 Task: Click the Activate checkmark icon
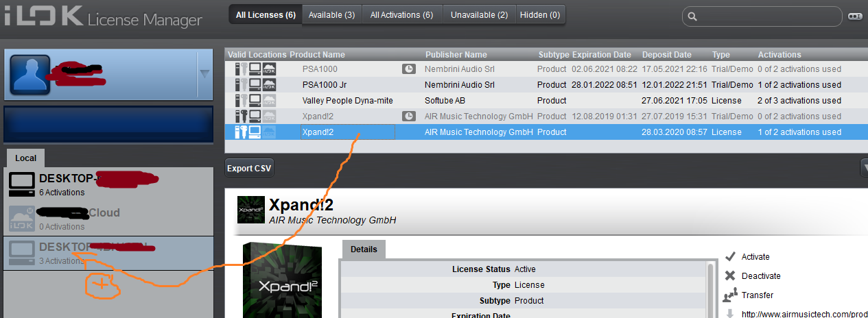click(x=730, y=256)
